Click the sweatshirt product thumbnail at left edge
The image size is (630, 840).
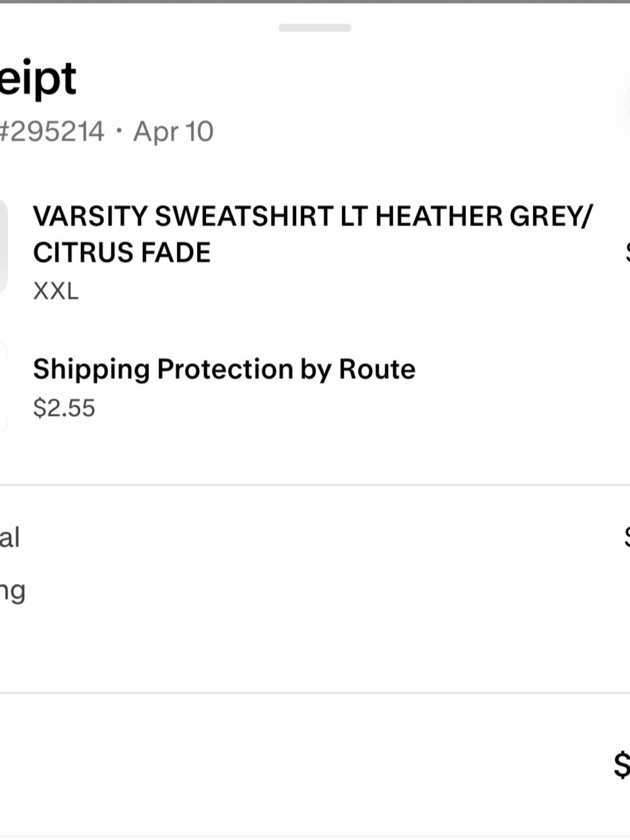tap(4, 246)
